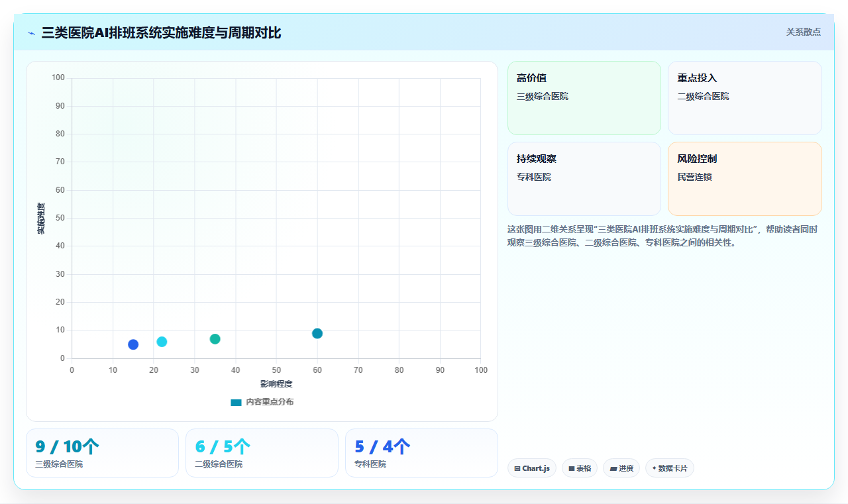This screenshot has height=504, width=848.
Task: Select the cyan scatter point at x=22
Action: click(x=162, y=342)
